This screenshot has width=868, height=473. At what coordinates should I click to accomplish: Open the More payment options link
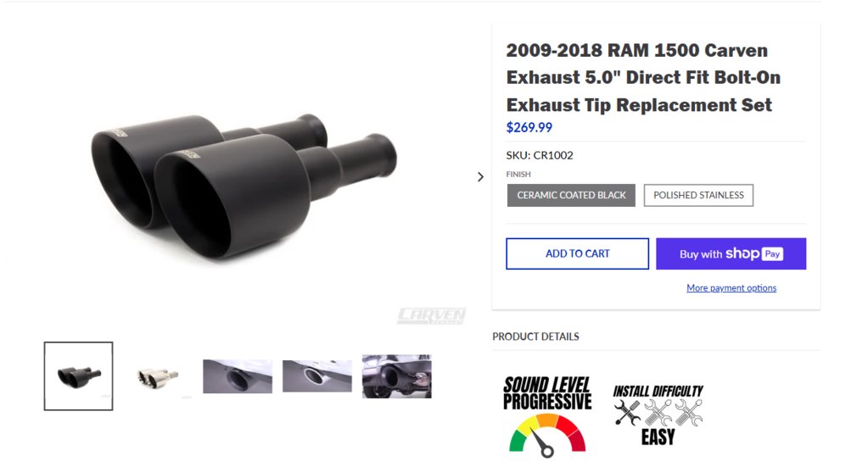(731, 287)
